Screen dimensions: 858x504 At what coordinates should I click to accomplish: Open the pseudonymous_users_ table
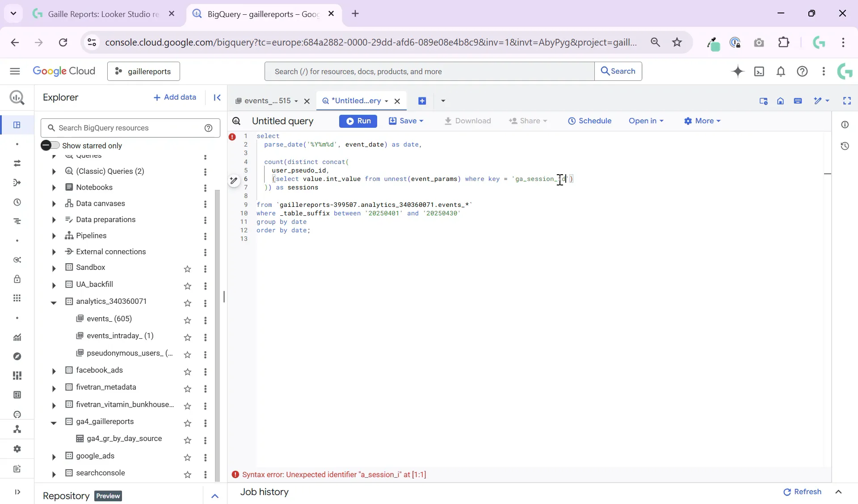130,353
